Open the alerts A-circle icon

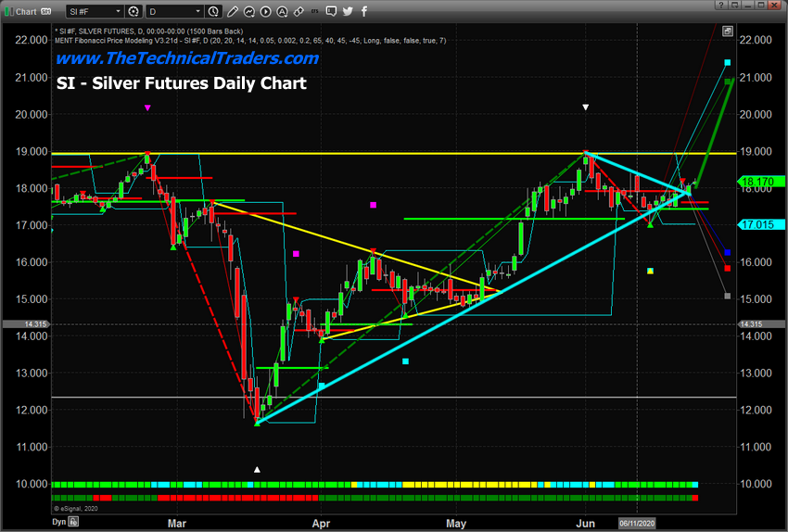(282, 11)
